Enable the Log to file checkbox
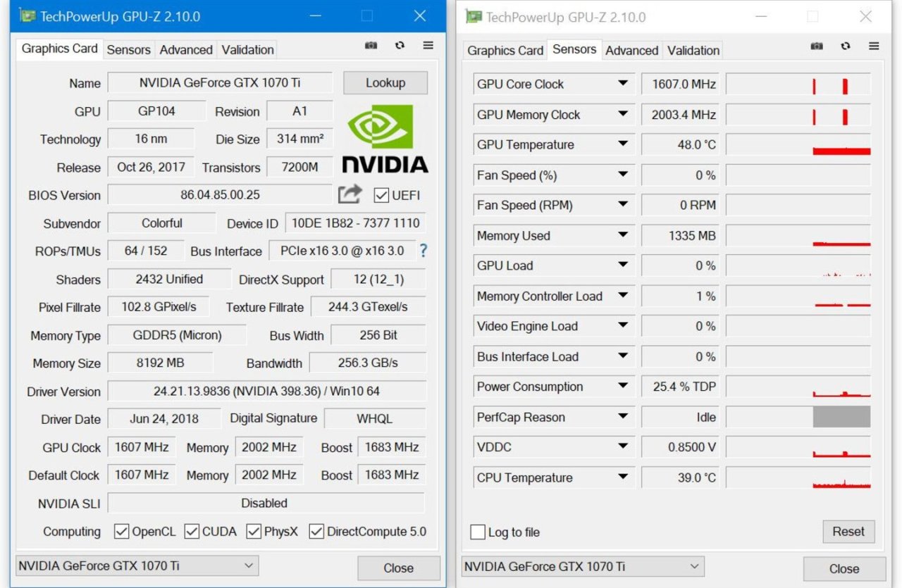 pos(478,532)
